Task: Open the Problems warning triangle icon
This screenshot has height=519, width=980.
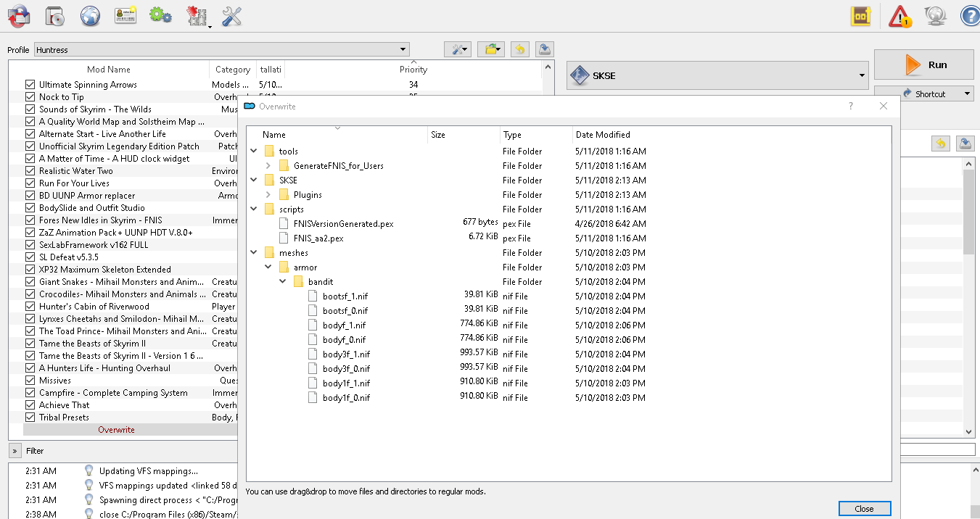Action: [899, 16]
